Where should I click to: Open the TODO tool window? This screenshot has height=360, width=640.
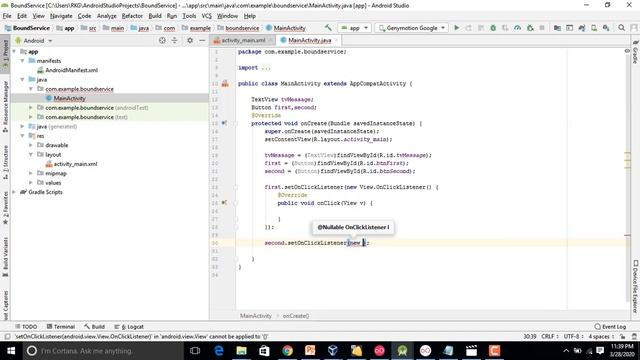tap(26, 327)
